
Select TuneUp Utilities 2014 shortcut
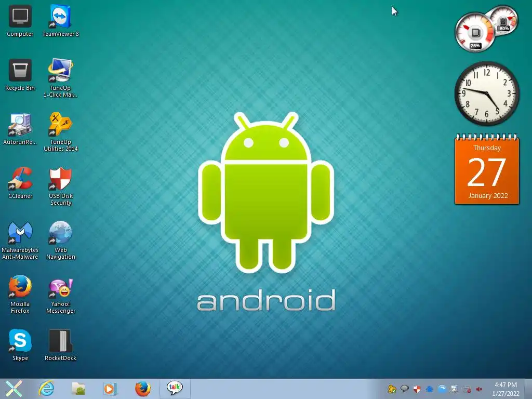60,132
